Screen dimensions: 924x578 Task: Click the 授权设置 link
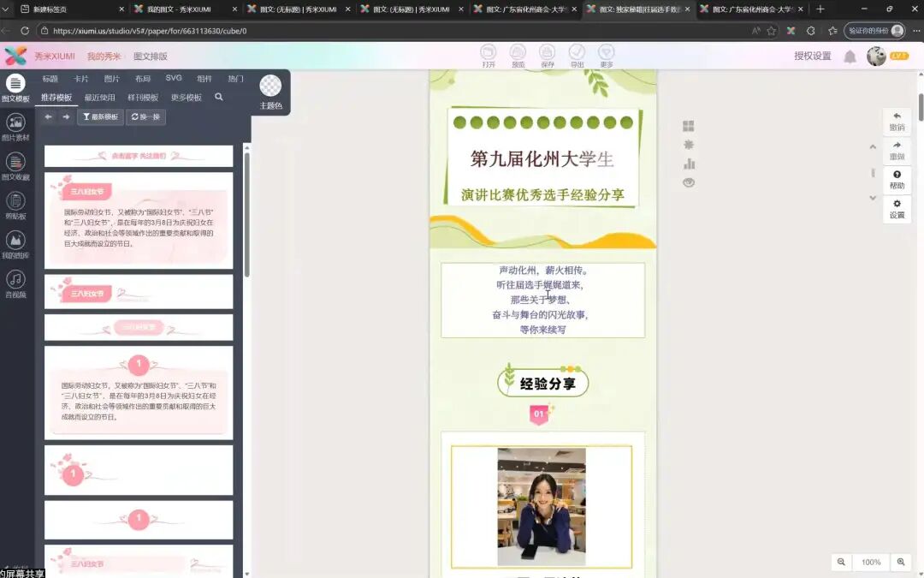click(812, 56)
